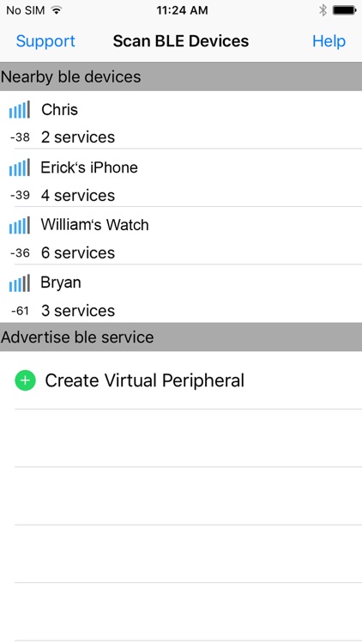Click Bryan's weaker signal strength icon
Viewport: 362px width, 644px height.
[x=19, y=283]
